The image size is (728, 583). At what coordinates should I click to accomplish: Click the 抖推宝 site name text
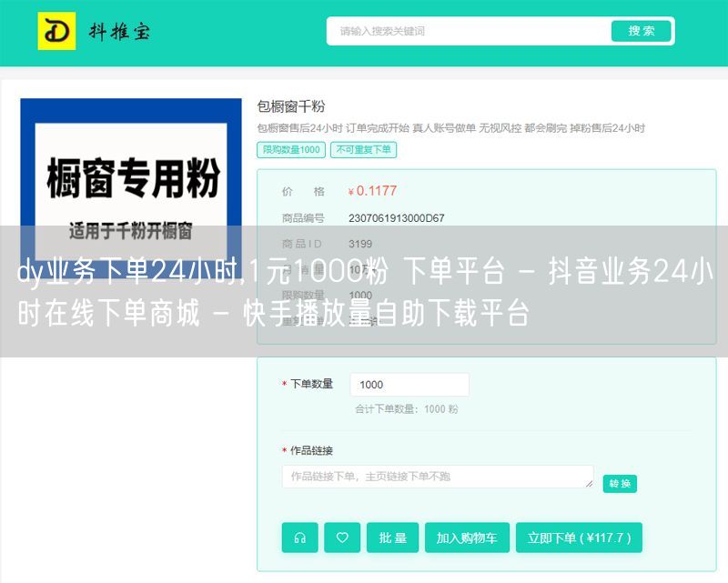pyautogui.click(x=120, y=32)
